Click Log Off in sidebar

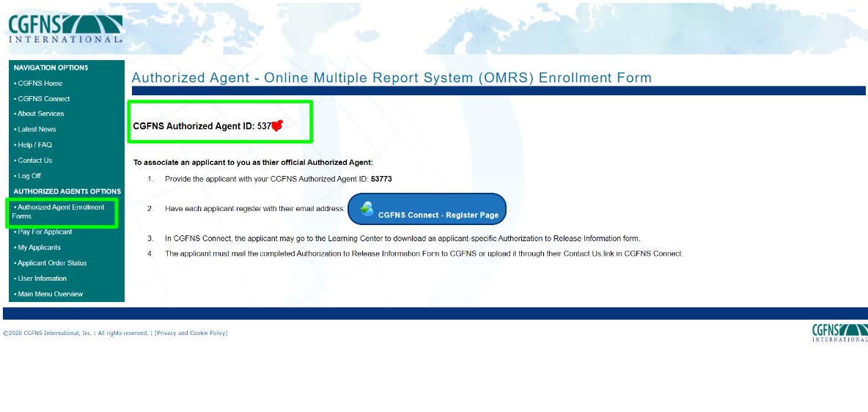point(29,175)
